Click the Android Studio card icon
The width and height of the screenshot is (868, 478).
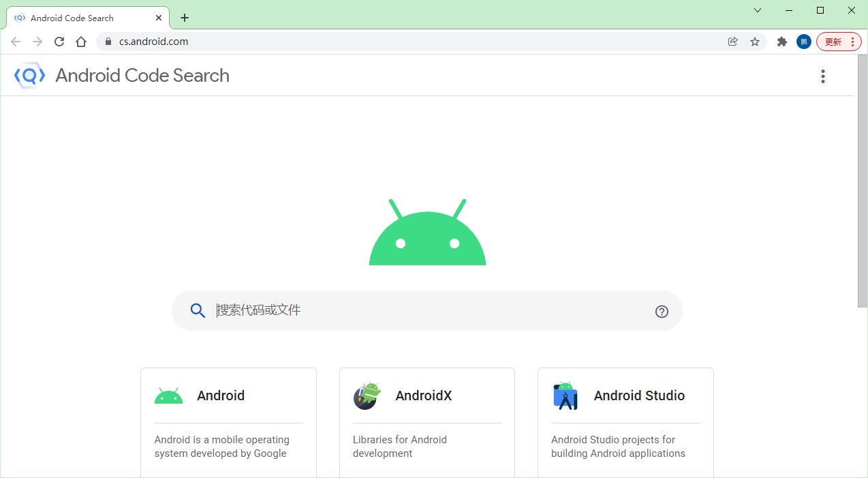[565, 395]
